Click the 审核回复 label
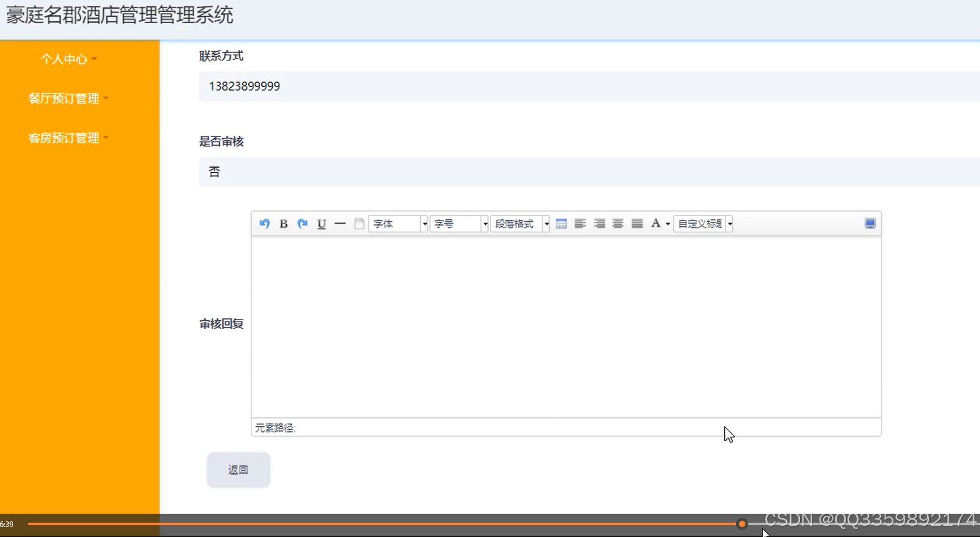The height and width of the screenshot is (537, 980). (221, 324)
